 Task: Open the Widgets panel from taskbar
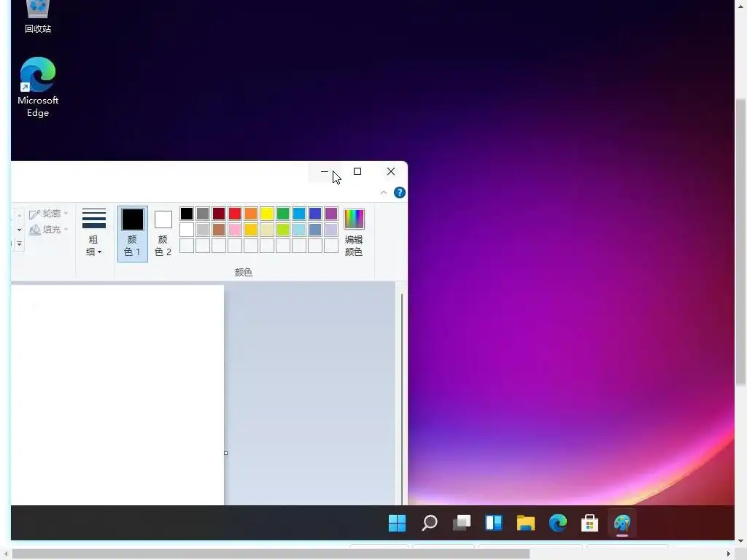[494, 523]
